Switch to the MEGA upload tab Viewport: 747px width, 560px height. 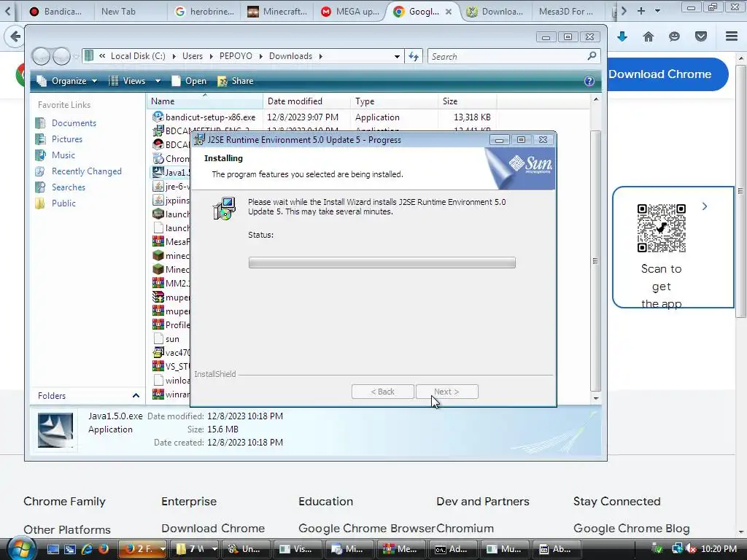click(x=351, y=12)
